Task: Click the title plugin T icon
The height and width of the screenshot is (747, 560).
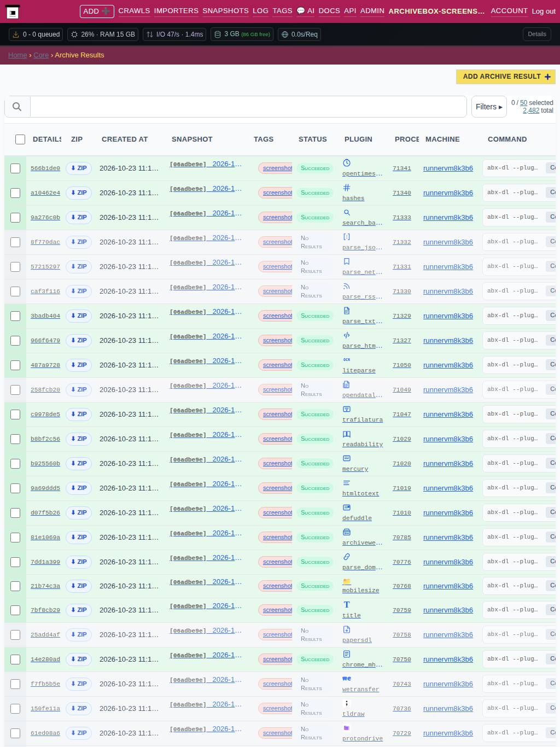Action: pyautogui.click(x=346, y=605)
